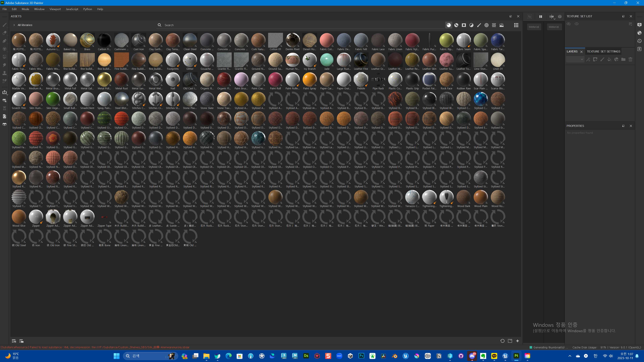This screenshot has width=644, height=362.
Task: Filter assets by Brushes icon
Action: (479, 25)
